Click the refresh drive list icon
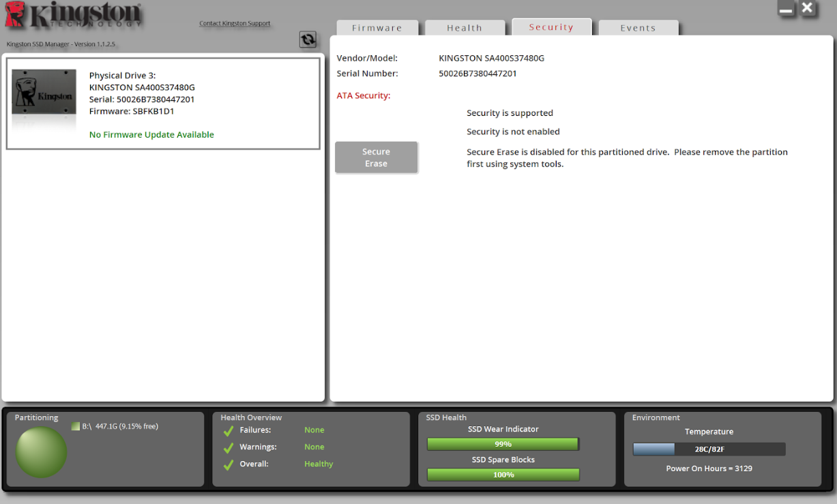 (308, 40)
